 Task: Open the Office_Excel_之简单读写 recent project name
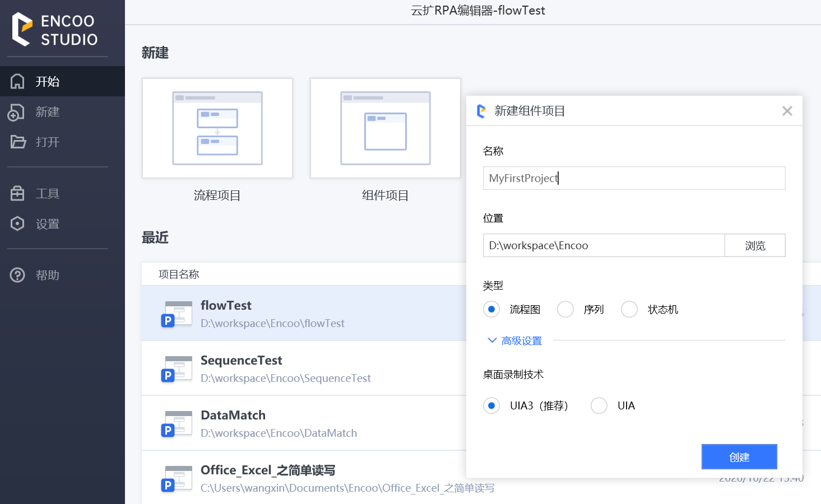[268, 470]
